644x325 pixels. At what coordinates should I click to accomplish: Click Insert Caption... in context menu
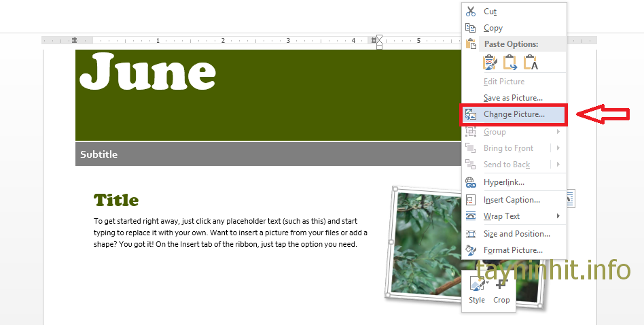coord(512,200)
